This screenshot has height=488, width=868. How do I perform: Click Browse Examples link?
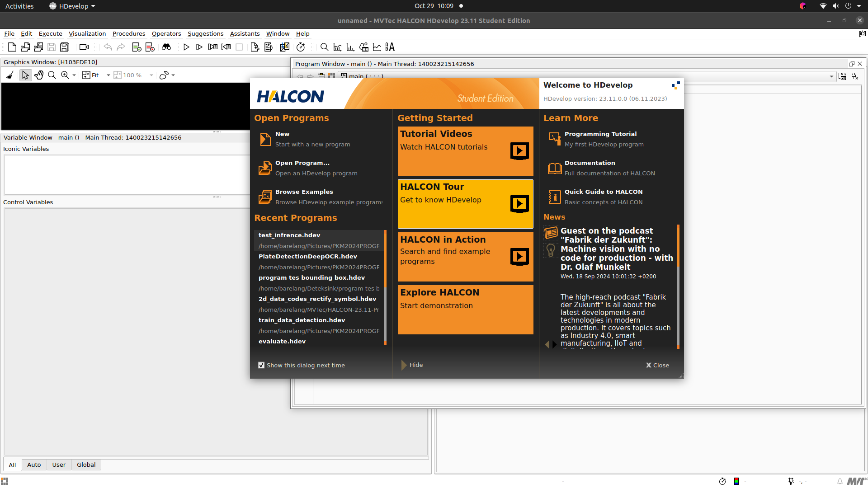[x=304, y=192]
